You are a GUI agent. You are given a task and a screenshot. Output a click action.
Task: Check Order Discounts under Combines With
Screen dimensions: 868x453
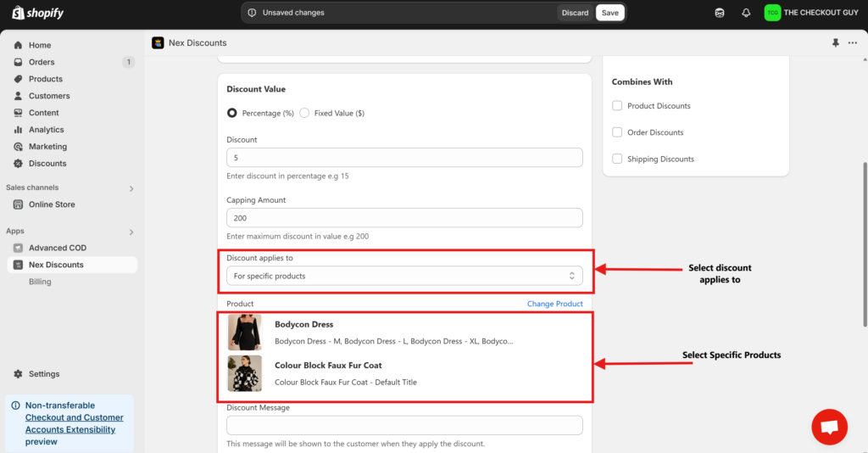tap(617, 132)
